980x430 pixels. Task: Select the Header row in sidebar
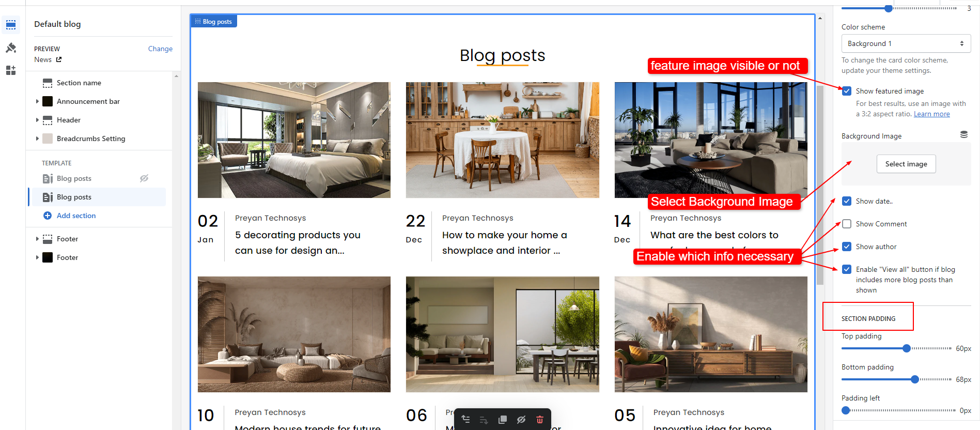[100, 120]
